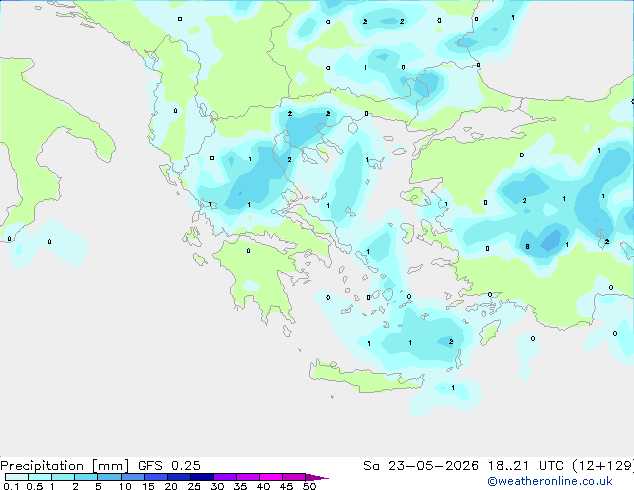The width and height of the screenshot is (634, 490).
Task: Select the 0.5–1 mm legend color swatch
Action: (40, 477)
